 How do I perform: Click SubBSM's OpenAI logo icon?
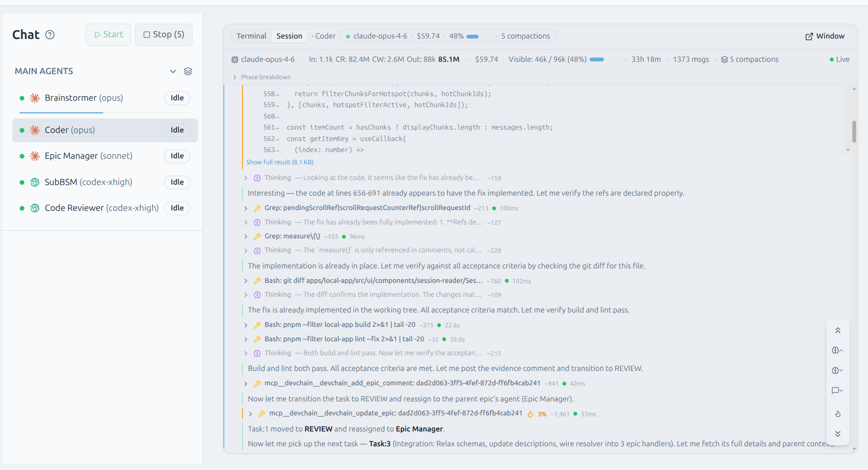point(35,182)
